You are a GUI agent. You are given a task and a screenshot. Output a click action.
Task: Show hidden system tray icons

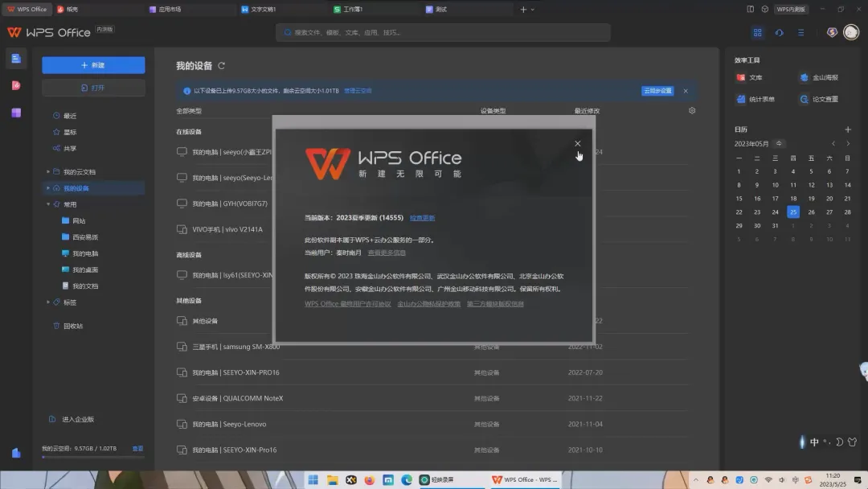[696, 479]
